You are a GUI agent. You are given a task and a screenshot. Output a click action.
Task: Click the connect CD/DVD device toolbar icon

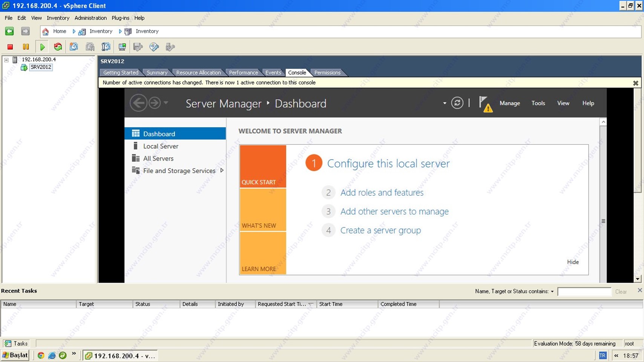coord(154,47)
